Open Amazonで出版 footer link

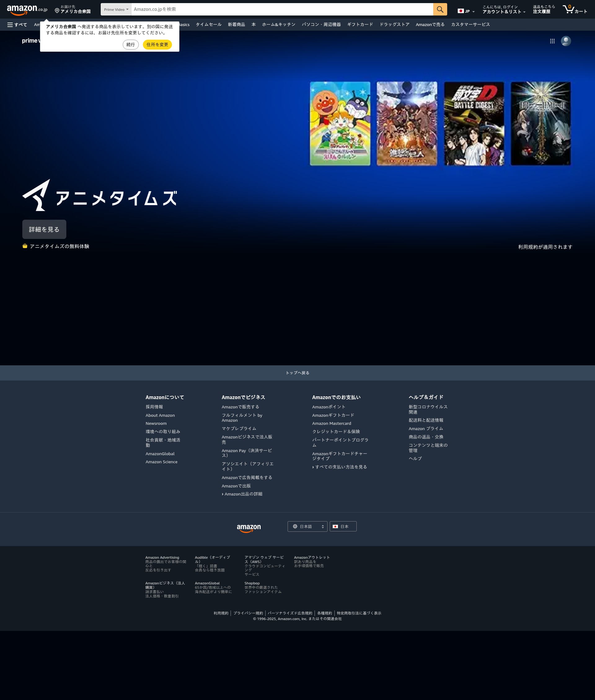click(x=236, y=486)
